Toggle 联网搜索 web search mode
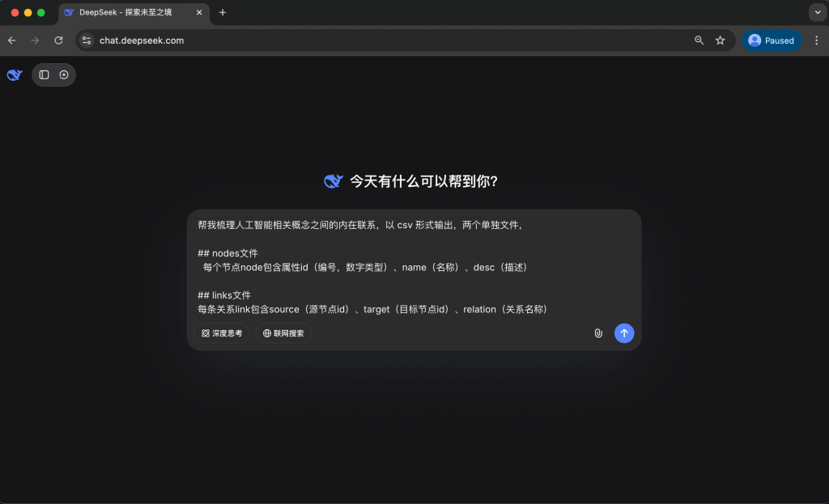The height and width of the screenshot is (504, 829). point(283,333)
